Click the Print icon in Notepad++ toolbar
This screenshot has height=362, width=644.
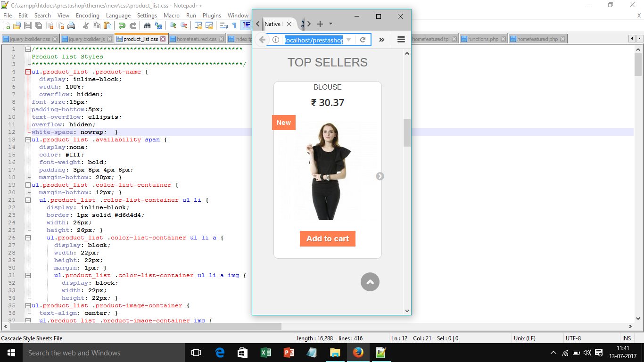click(x=71, y=25)
